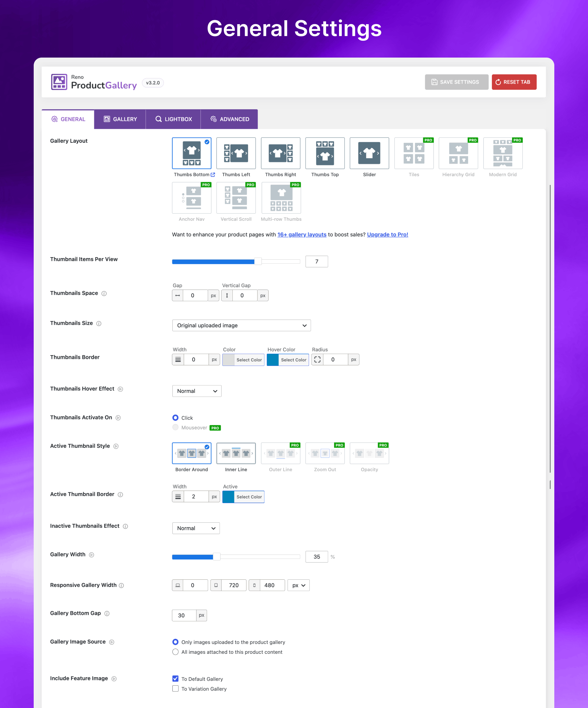Image resolution: width=588 pixels, height=708 pixels.
Task: Click the Gallery Bottom Gap info icon
Action: coord(107,613)
